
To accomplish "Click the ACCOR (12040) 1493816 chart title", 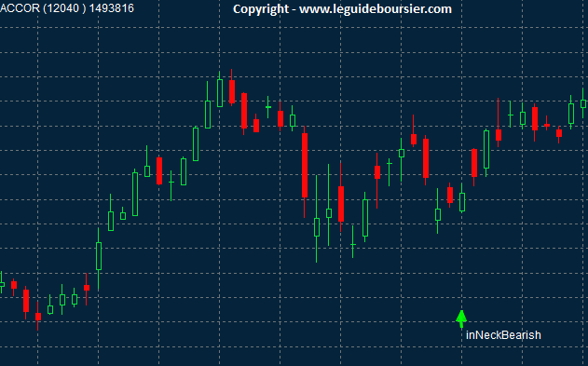I will click(67, 8).
